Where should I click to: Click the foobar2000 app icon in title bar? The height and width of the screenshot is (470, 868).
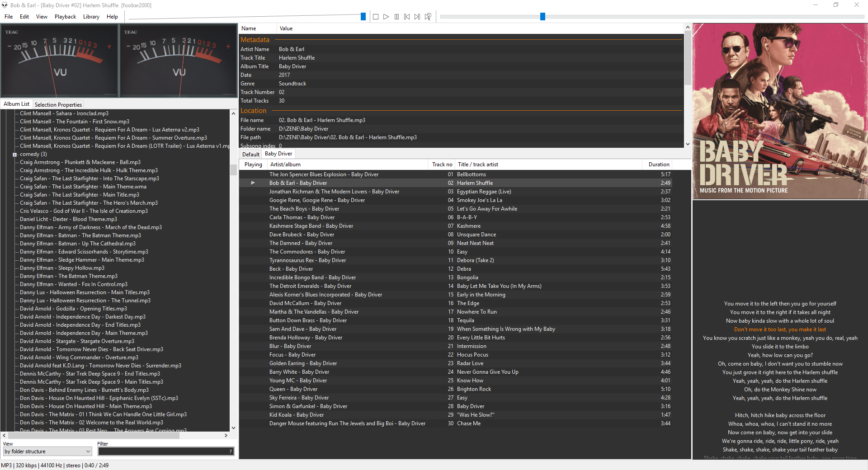tap(5, 5)
